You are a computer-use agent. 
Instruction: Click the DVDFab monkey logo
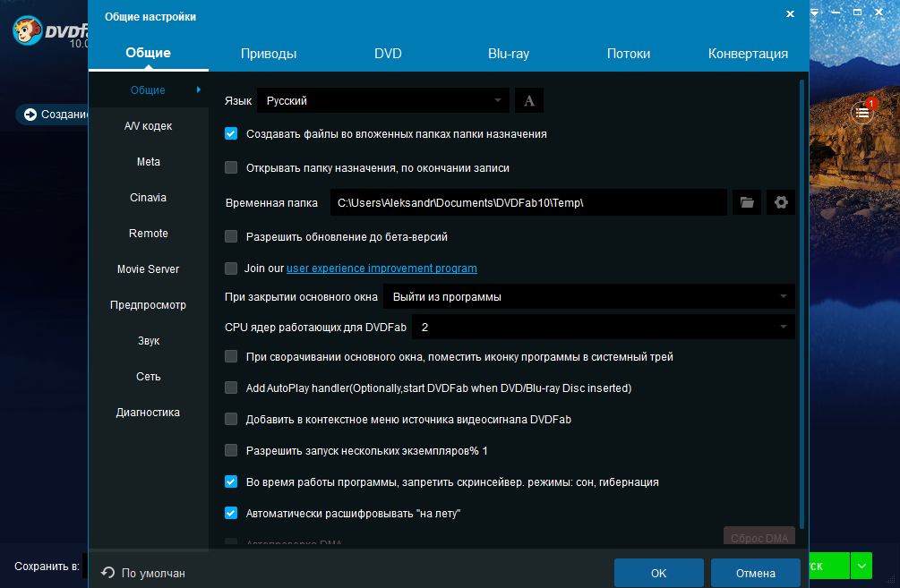(x=30, y=31)
